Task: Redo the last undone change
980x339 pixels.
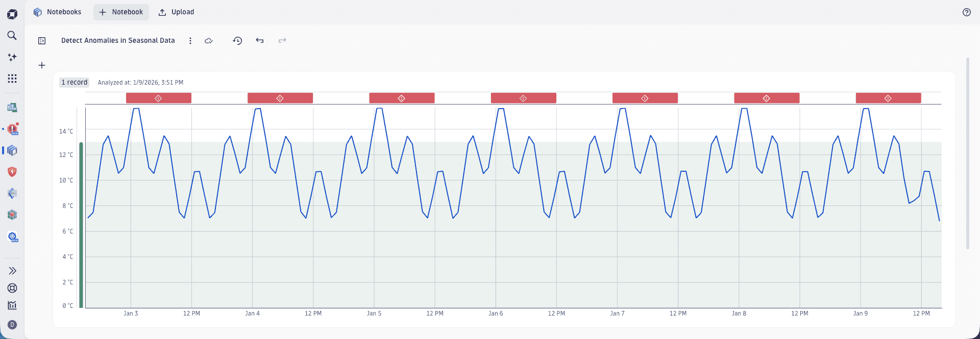Action: (x=282, y=40)
